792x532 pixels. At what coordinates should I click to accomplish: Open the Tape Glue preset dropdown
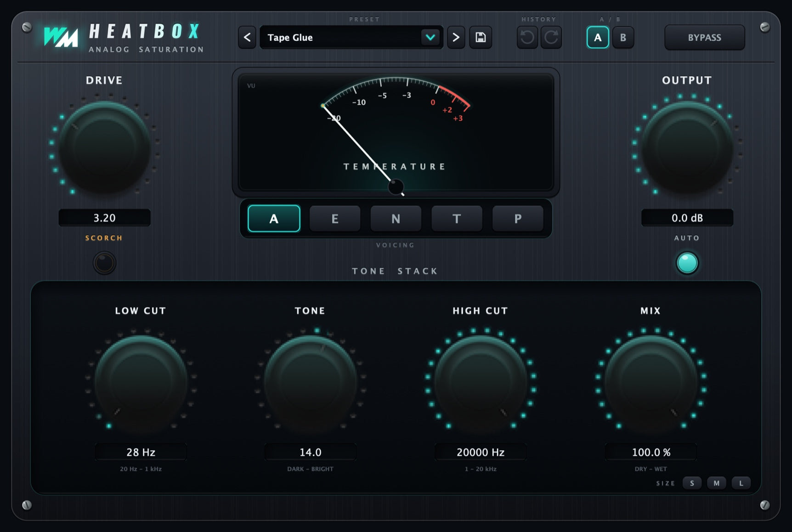coord(351,37)
